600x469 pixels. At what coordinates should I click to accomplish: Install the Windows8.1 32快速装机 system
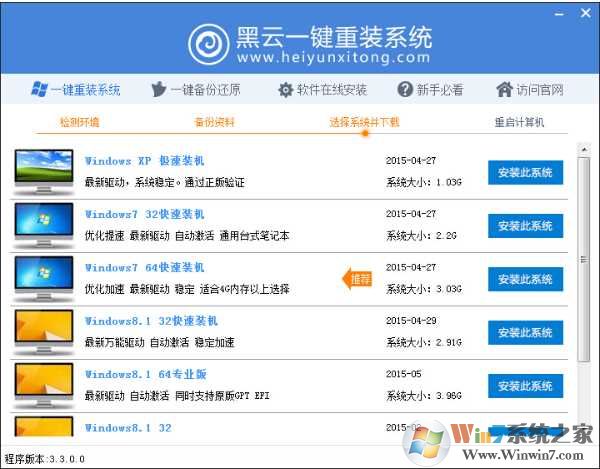pyautogui.click(x=525, y=332)
